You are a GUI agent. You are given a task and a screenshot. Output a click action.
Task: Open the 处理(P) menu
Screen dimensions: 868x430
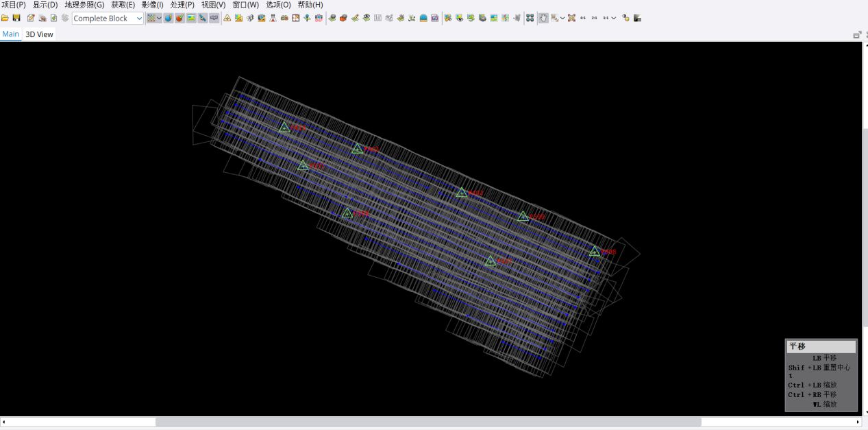click(182, 5)
